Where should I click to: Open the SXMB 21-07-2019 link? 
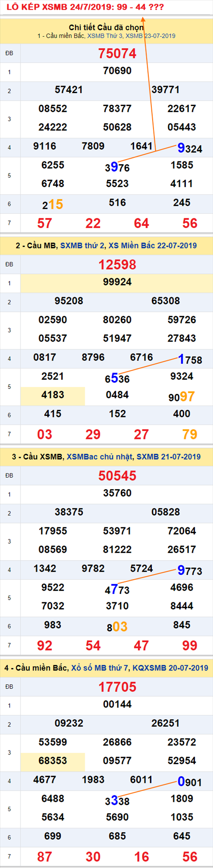169,456
